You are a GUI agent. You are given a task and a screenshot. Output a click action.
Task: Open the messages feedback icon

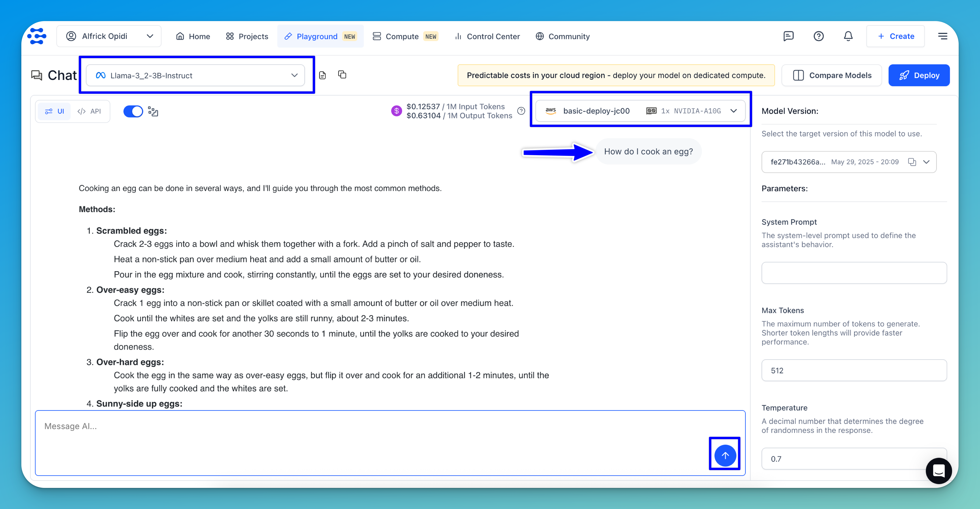(788, 36)
